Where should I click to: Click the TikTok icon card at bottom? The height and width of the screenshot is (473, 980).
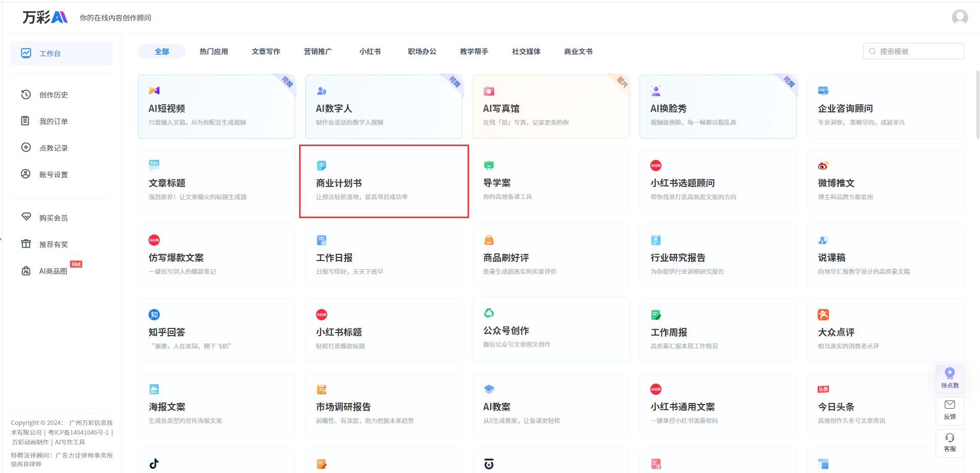click(x=154, y=463)
